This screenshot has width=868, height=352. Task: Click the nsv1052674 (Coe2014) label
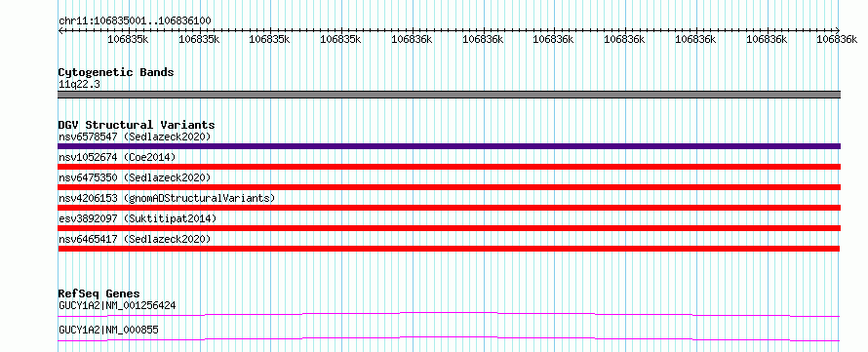pyautogui.click(x=117, y=157)
